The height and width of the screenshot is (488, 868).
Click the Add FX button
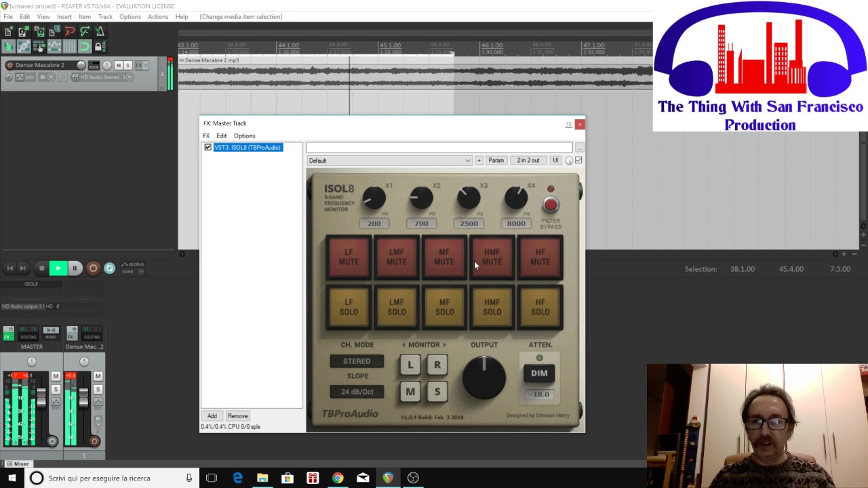(212, 416)
